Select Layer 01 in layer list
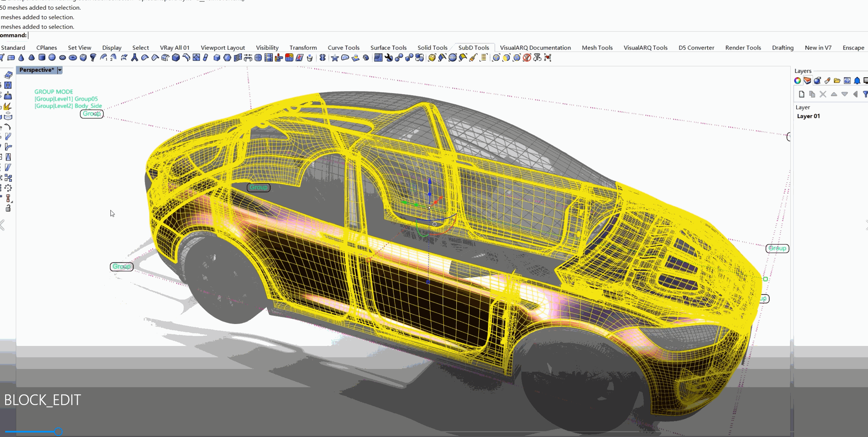The height and width of the screenshot is (437, 868). [x=808, y=116]
